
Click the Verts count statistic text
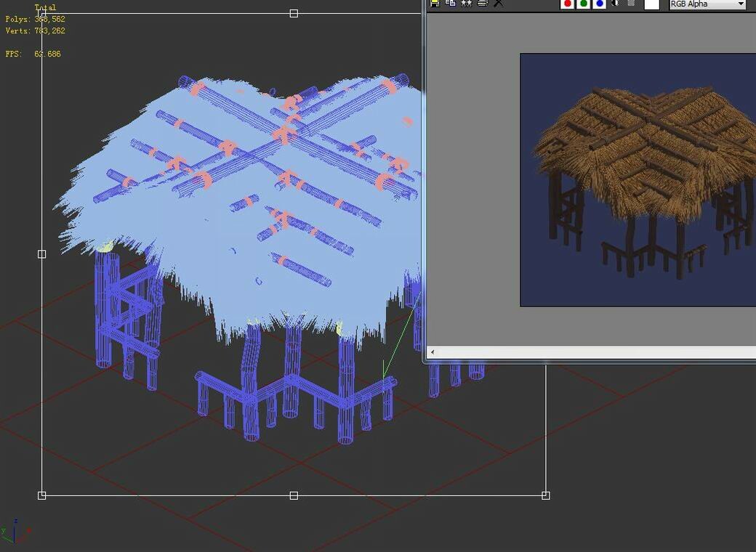point(35,31)
